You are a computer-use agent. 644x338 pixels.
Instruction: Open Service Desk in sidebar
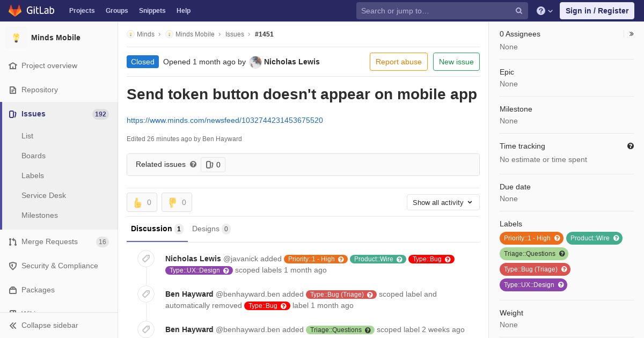[x=43, y=195]
